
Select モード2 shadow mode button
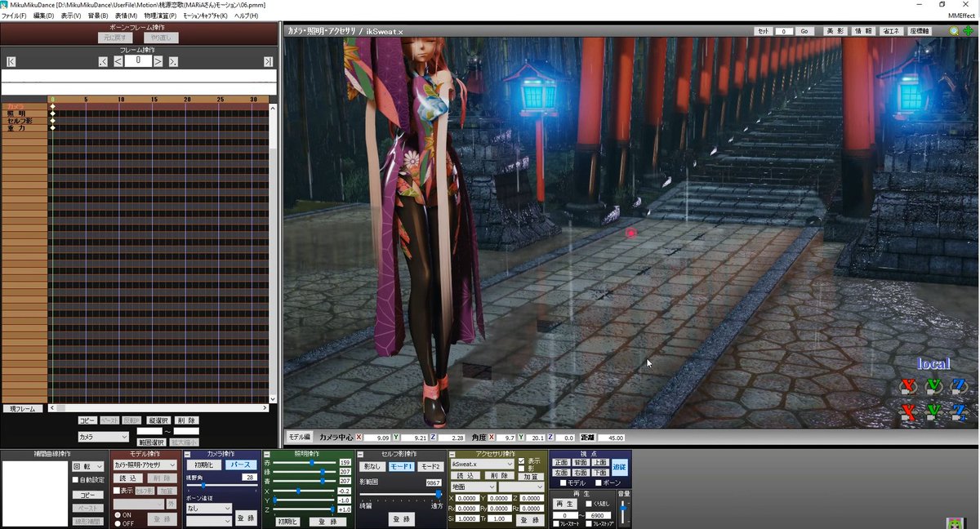(x=430, y=466)
